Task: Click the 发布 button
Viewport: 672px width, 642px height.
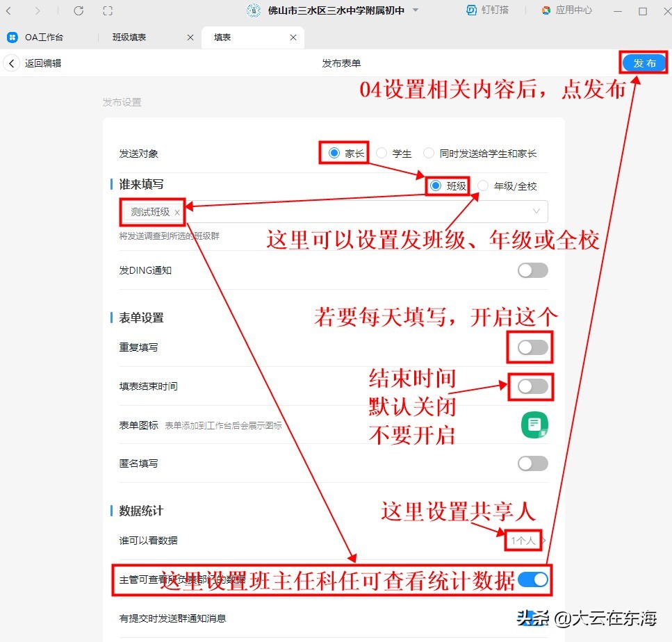Action: pos(643,63)
